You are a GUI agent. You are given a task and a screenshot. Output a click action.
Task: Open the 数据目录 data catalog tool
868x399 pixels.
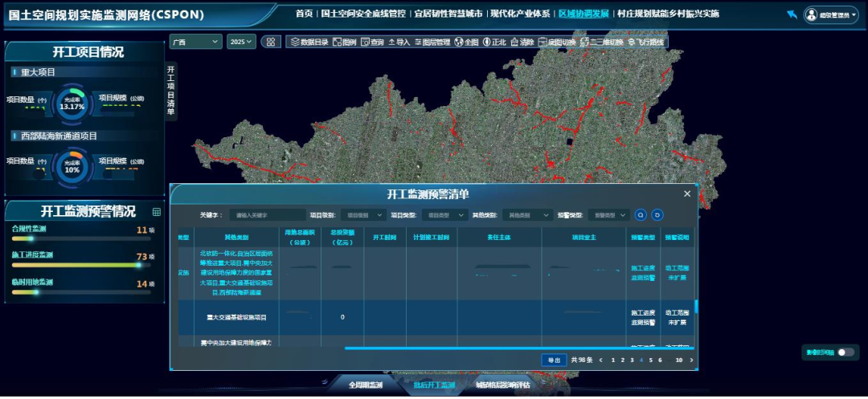pyautogui.click(x=309, y=42)
